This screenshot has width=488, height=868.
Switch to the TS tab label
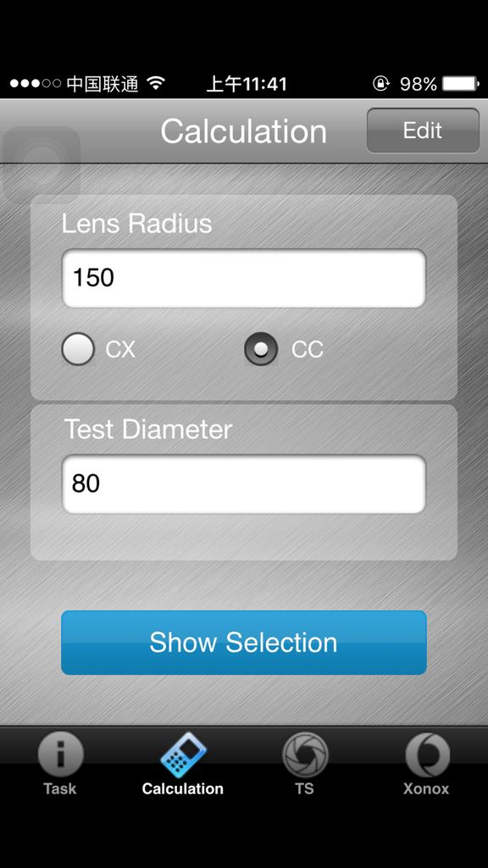(x=304, y=789)
